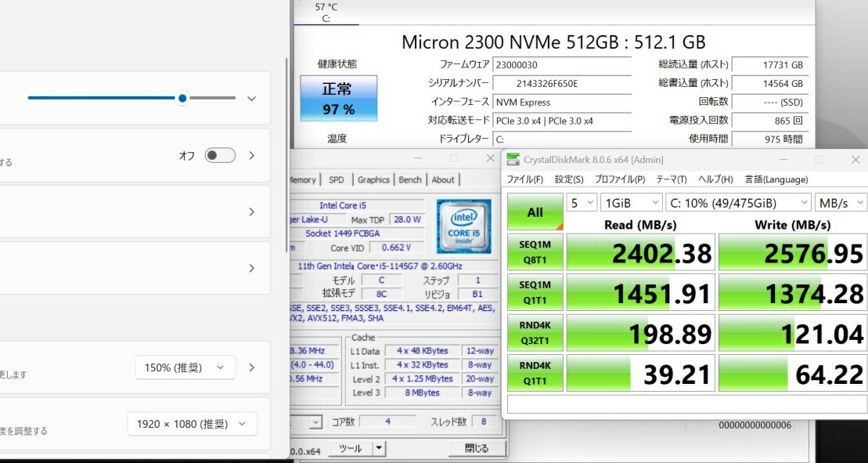
Task: Click the CrystalDiskMark app icon in title bar
Action: (514, 160)
